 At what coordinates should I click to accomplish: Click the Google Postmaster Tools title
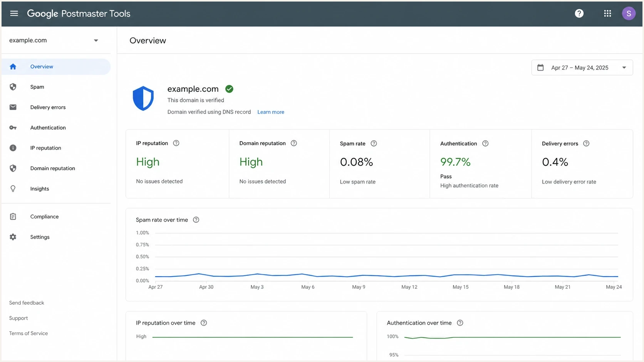(79, 13)
